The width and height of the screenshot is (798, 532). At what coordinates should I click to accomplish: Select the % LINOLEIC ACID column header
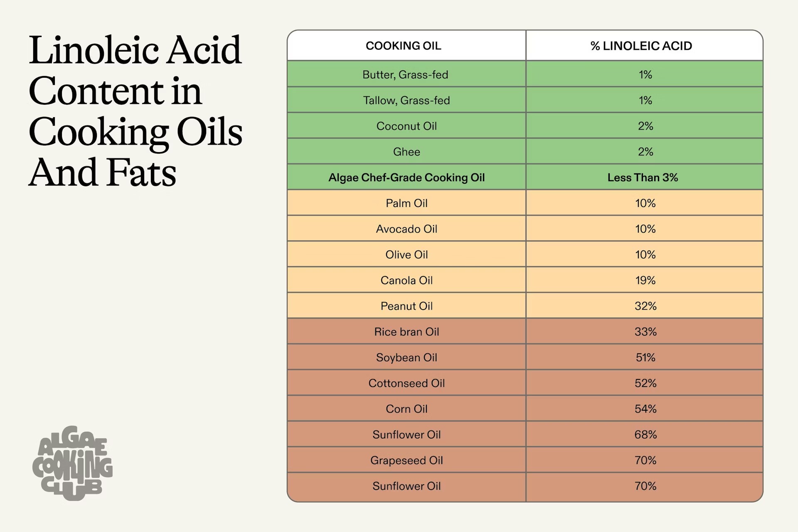tap(641, 46)
